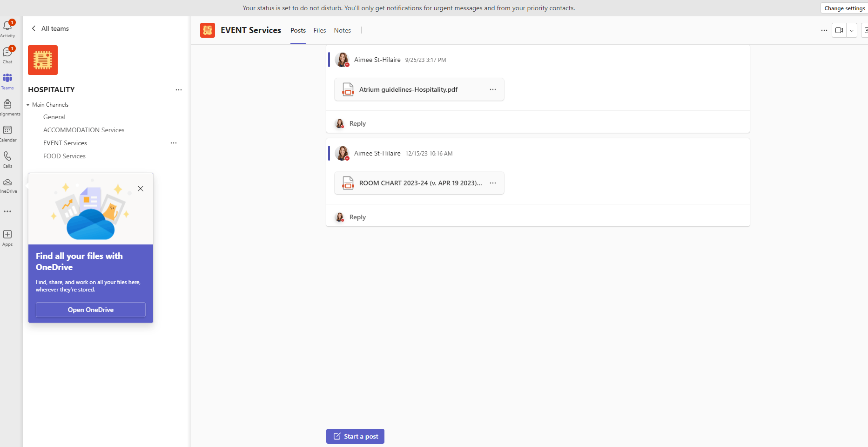Reply to the 12/15/23 post
This screenshot has height=447, width=868.
pyautogui.click(x=357, y=217)
